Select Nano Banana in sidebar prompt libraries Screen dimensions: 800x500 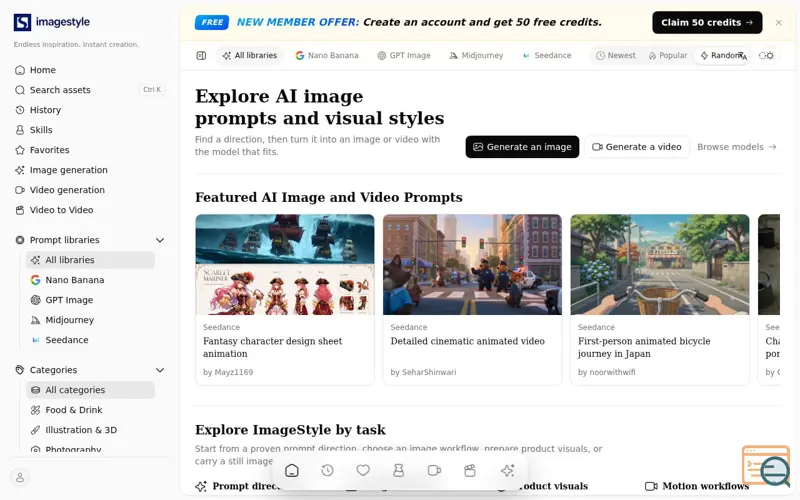coord(90,280)
